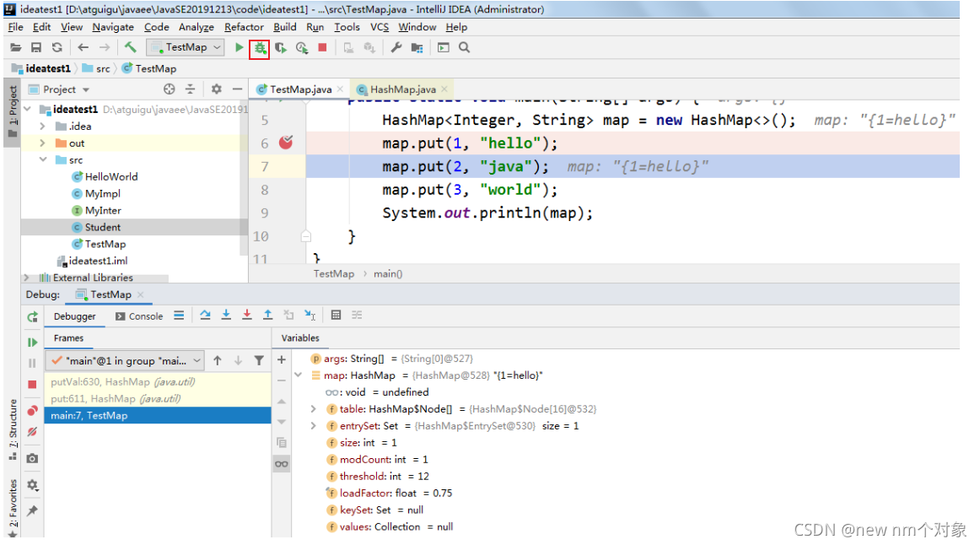Screen dimensions: 980x545
Task: Click the Synchronize refresh toolbar icon
Action: click(57, 47)
